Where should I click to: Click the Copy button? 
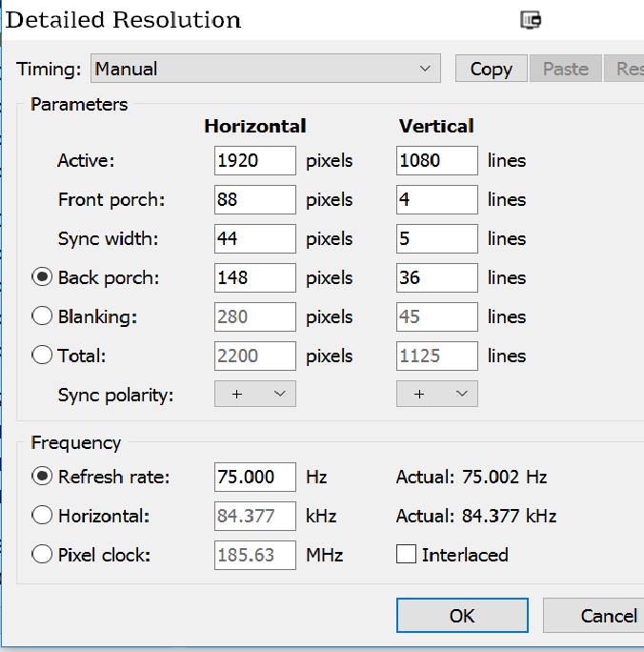coord(491,69)
